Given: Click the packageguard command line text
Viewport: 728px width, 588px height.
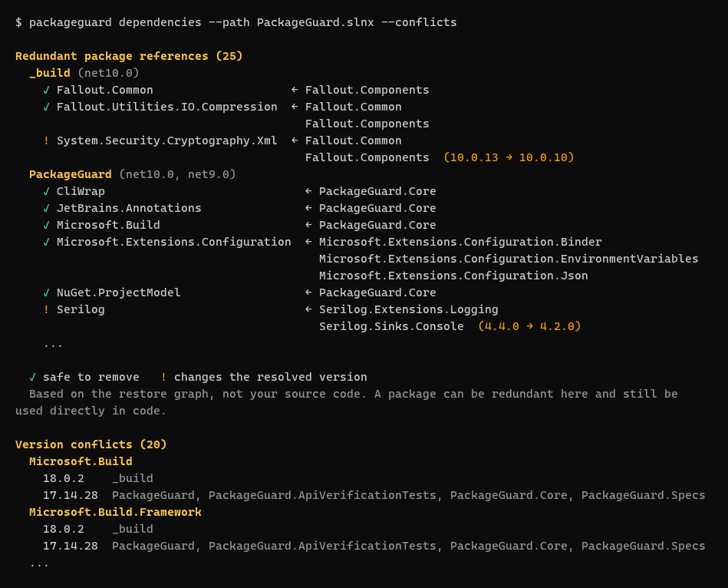Looking at the screenshot, I should pos(236,22).
